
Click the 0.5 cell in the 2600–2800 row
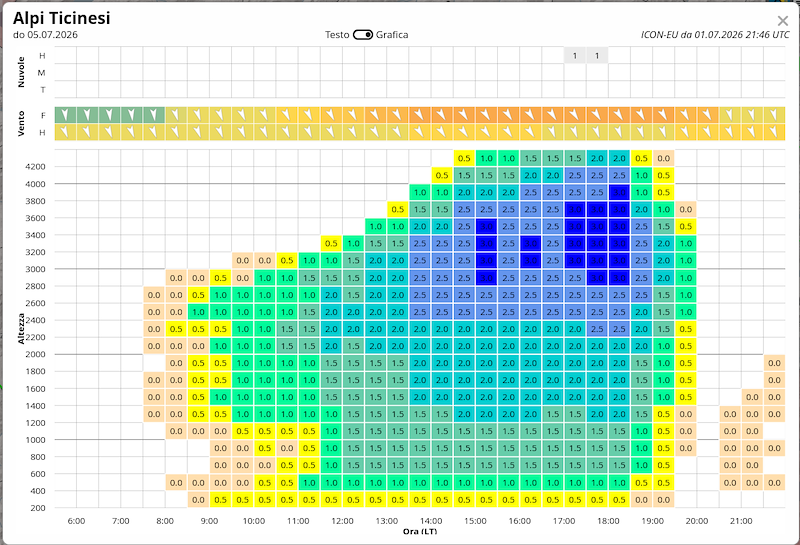tap(198, 295)
